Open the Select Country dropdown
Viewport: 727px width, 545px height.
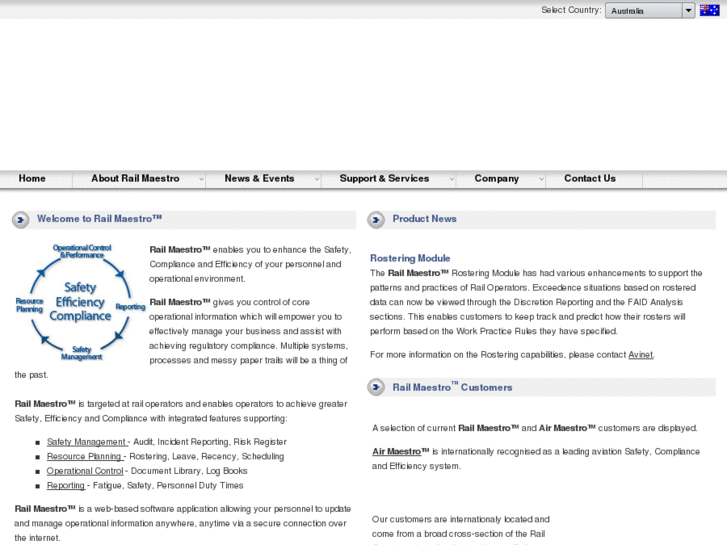click(x=650, y=10)
